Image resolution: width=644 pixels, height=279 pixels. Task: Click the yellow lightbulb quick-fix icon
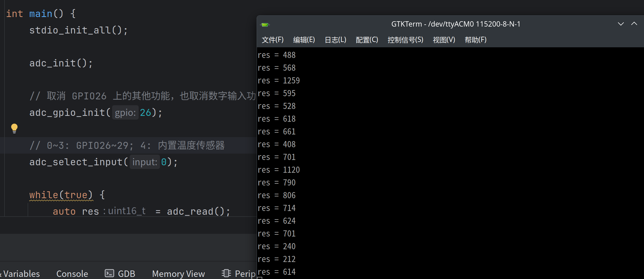coord(14,128)
